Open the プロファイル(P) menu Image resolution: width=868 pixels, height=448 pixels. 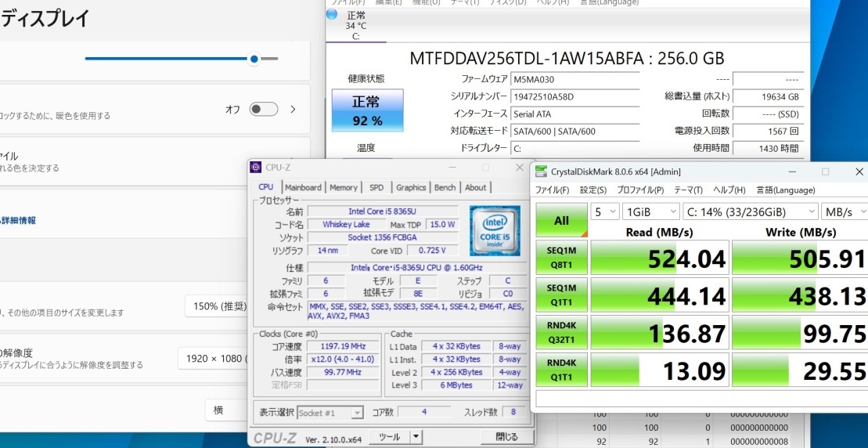click(640, 190)
